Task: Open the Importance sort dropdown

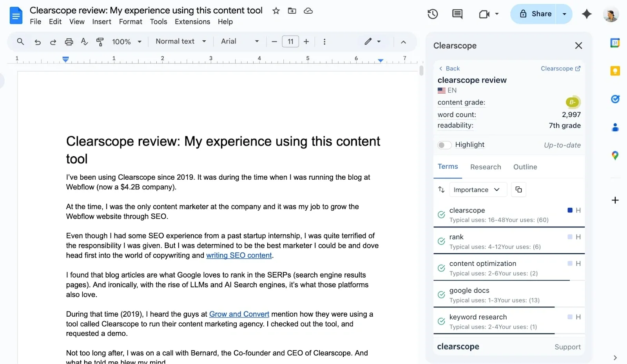Action: pos(477,189)
